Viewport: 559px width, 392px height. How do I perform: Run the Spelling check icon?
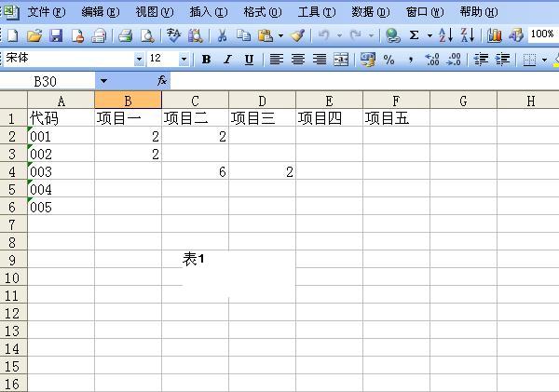(173, 35)
